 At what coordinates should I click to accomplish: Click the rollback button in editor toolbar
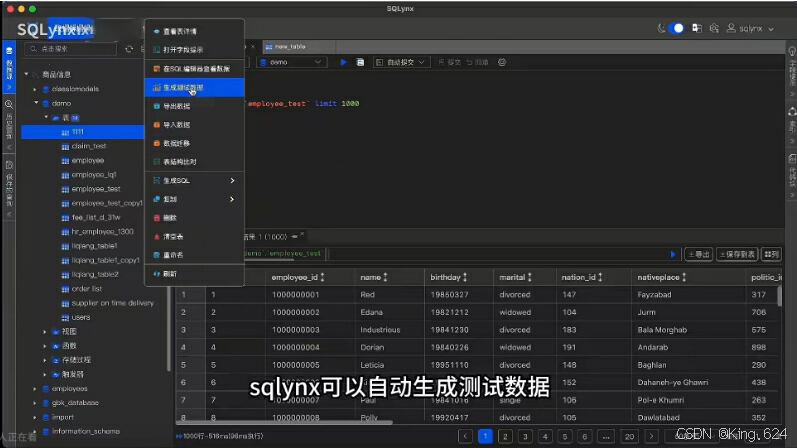(x=477, y=62)
